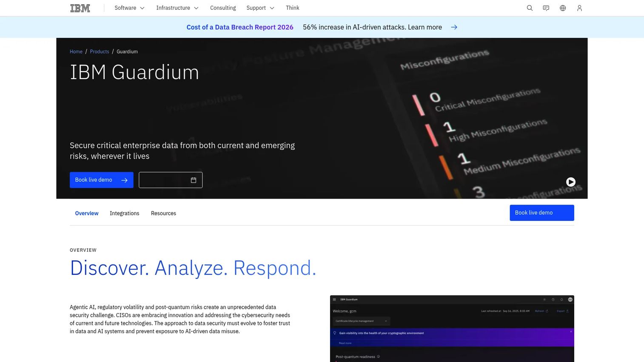Open the chat bubble icon in the header
Screen dimensions: 644x362
pyautogui.click(x=546, y=8)
